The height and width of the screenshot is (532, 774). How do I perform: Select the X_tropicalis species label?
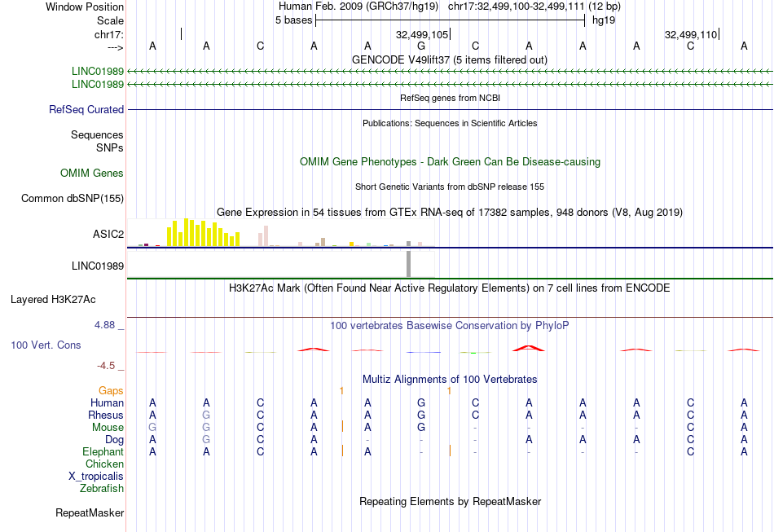click(x=96, y=477)
